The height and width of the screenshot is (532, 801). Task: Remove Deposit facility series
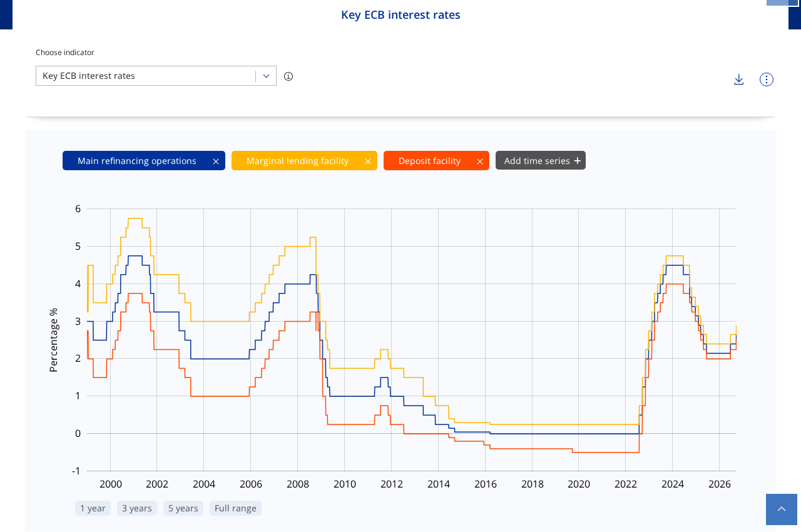click(x=480, y=161)
